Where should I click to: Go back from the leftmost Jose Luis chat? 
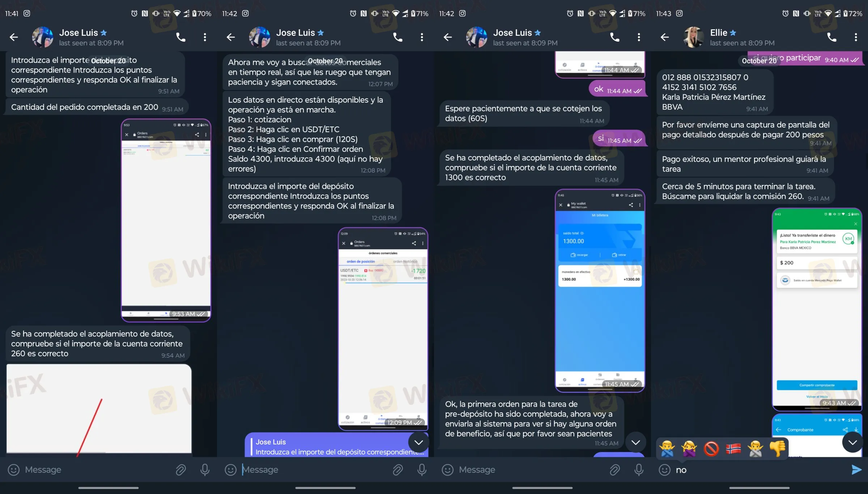[x=14, y=37]
